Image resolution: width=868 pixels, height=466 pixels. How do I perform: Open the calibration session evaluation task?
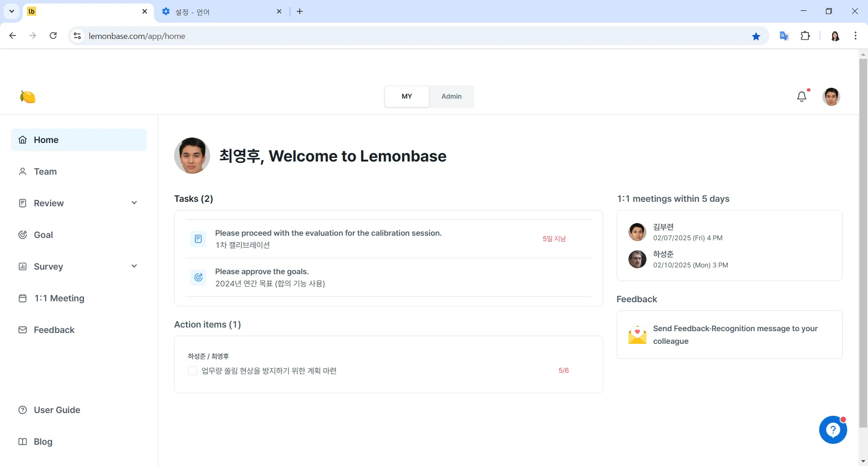tap(388, 239)
